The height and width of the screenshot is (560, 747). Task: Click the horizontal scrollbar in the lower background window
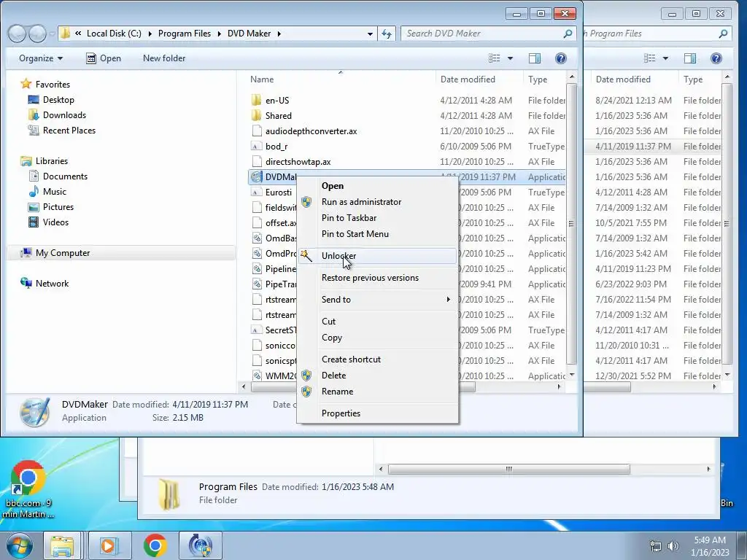pos(508,469)
